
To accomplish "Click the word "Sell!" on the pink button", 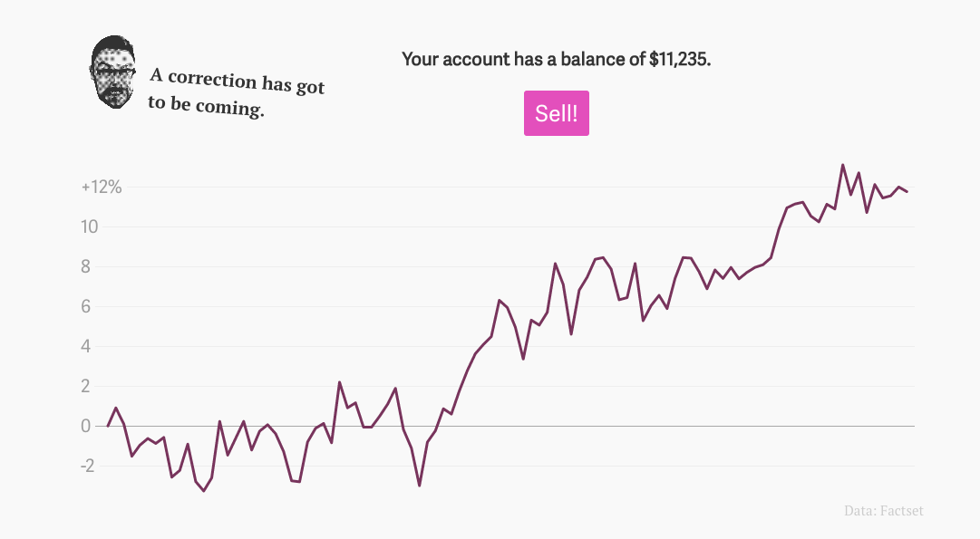I will point(556,113).
